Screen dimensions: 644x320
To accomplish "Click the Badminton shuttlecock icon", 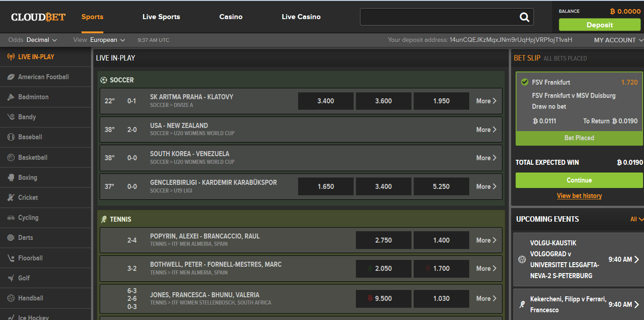I will [x=11, y=97].
